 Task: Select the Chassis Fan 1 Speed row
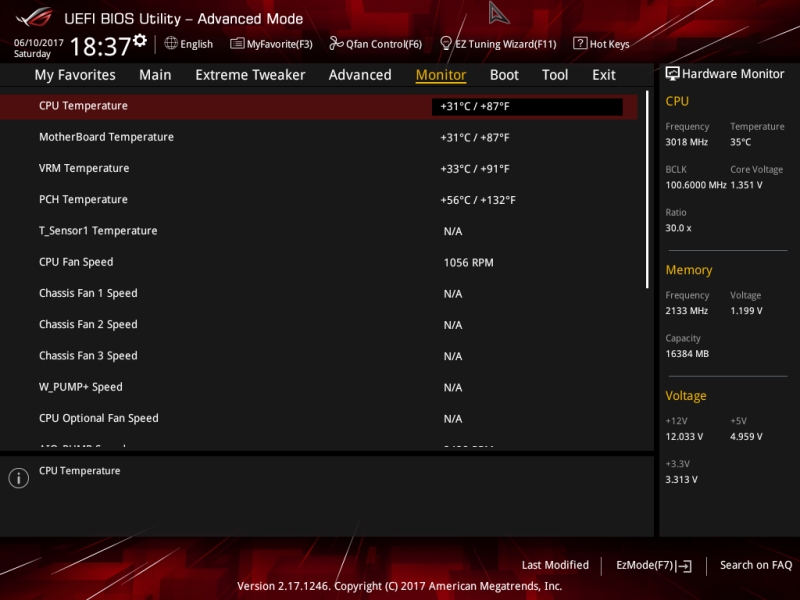(x=319, y=293)
